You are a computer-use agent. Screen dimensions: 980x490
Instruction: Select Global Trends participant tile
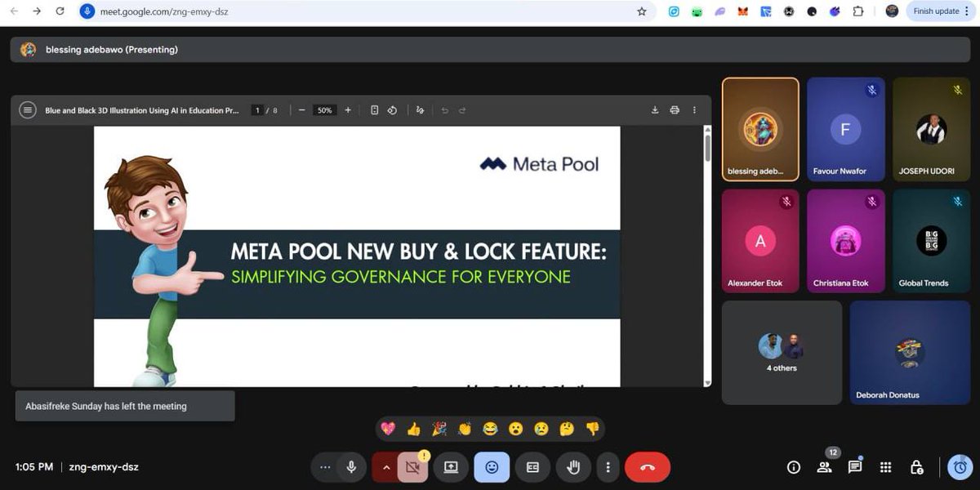point(931,241)
